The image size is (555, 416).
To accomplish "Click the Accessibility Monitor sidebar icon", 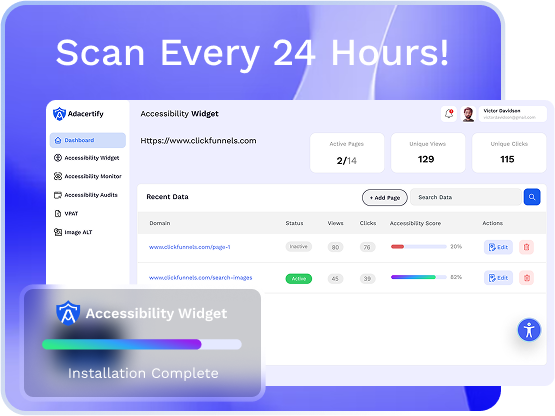I will click(58, 176).
